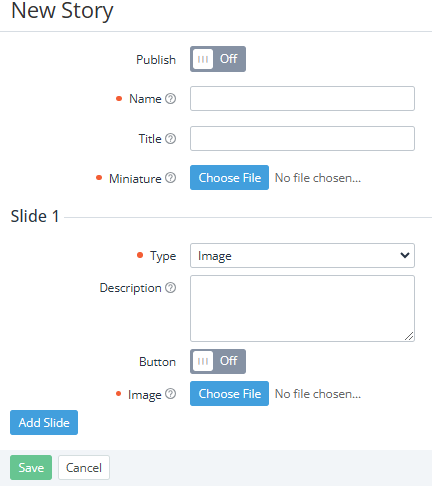Open the Miniature help tooltip icon
The height and width of the screenshot is (487, 432).
pyautogui.click(x=170, y=178)
